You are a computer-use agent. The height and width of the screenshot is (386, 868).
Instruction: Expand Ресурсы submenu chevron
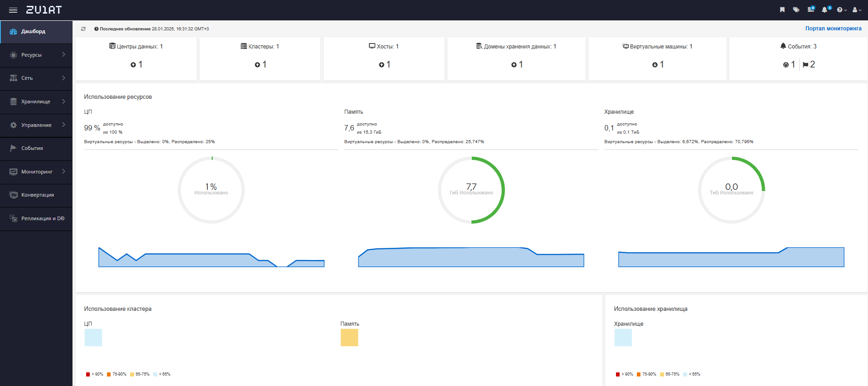click(x=63, y=54)
